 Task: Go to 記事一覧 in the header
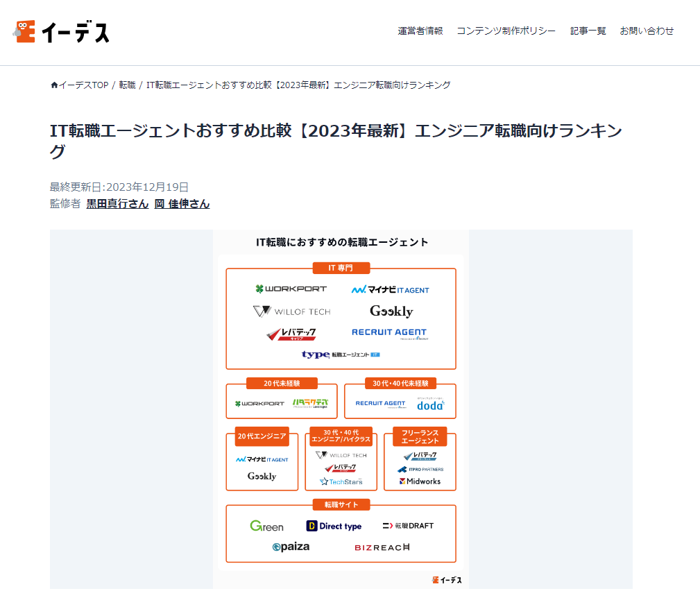pos(588,31)
